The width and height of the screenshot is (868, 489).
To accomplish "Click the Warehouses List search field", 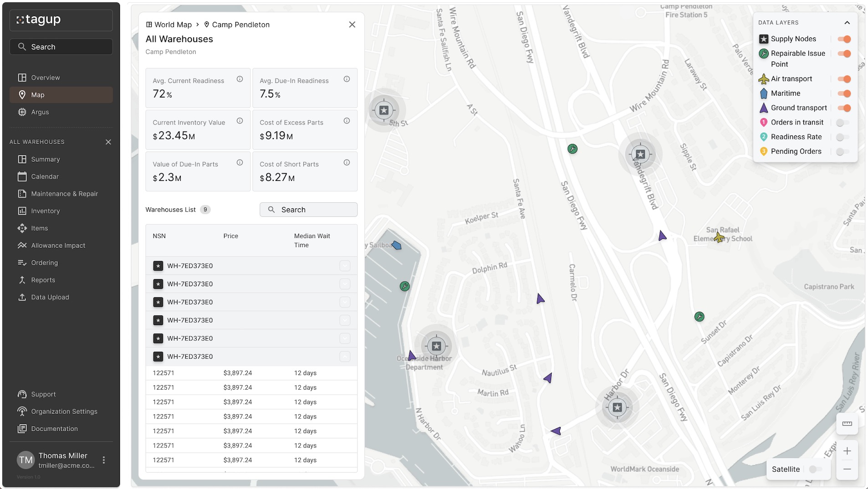I will (309, 210).
